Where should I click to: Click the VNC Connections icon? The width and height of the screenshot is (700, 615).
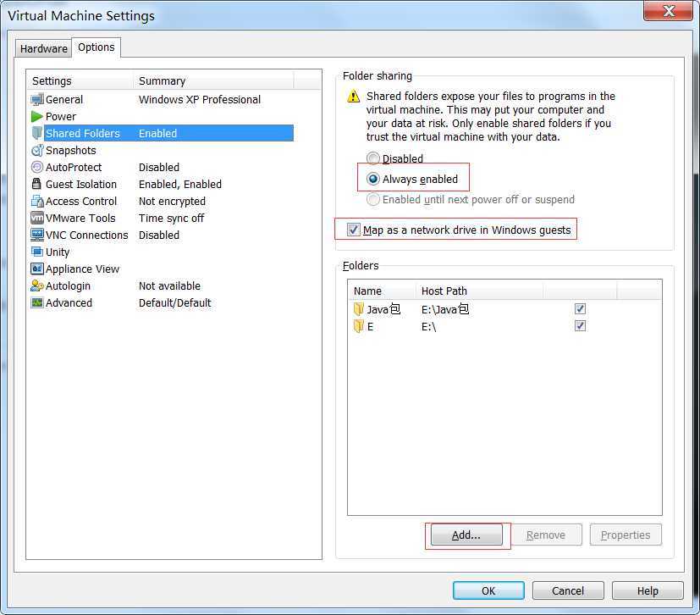pos(37,235)
